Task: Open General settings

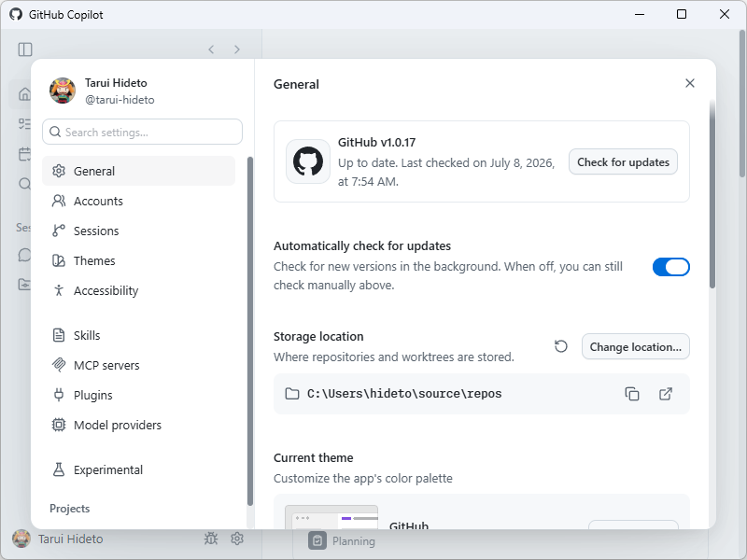Action: (138, 171)
